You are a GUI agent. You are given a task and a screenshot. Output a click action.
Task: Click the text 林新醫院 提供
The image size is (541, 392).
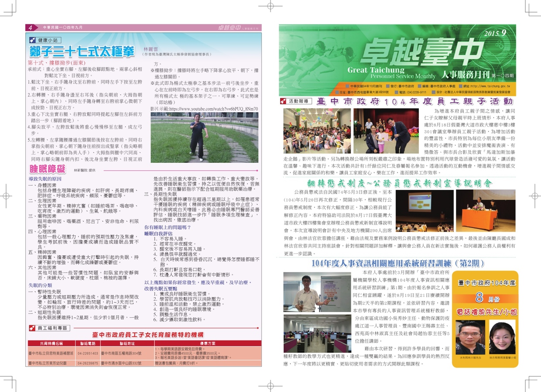pyautogui.click(x=84, y=170)
